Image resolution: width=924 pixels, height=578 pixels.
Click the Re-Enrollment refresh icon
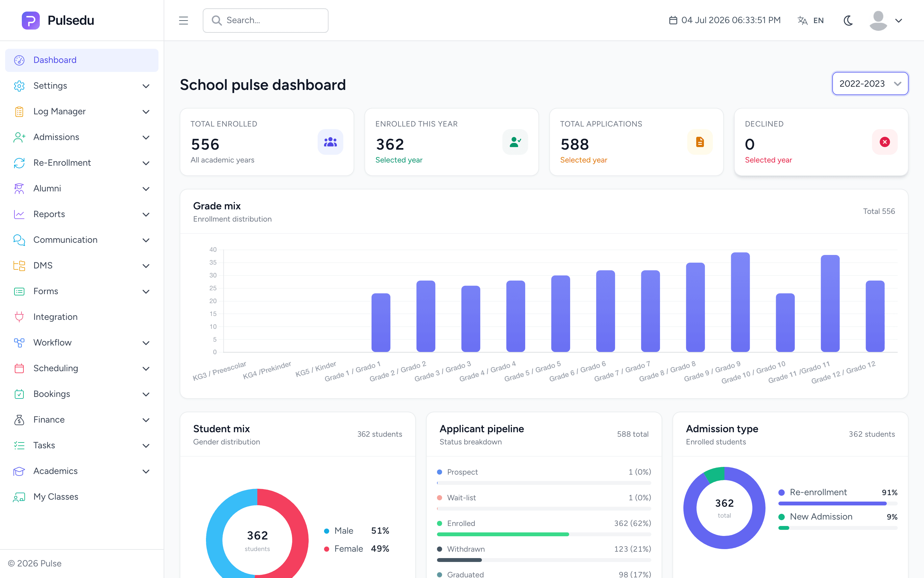19,163
